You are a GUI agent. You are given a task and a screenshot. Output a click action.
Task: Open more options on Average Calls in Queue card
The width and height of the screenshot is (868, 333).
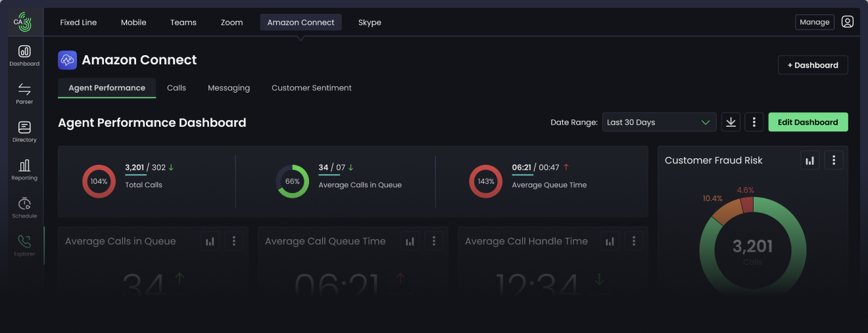234,241
